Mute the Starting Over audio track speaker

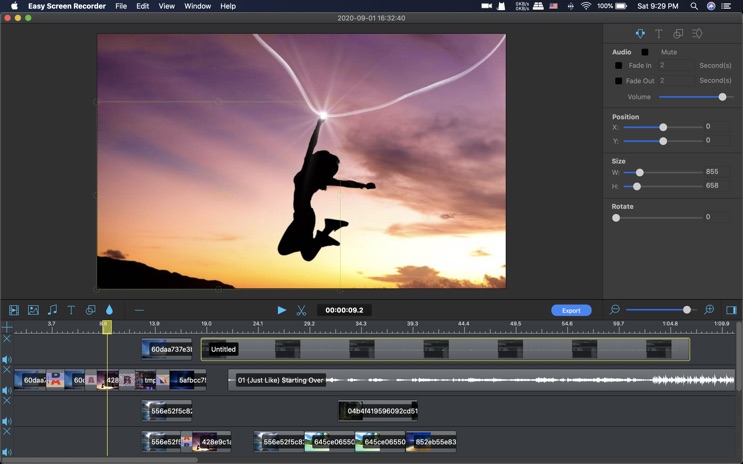[x=7, y=390]
